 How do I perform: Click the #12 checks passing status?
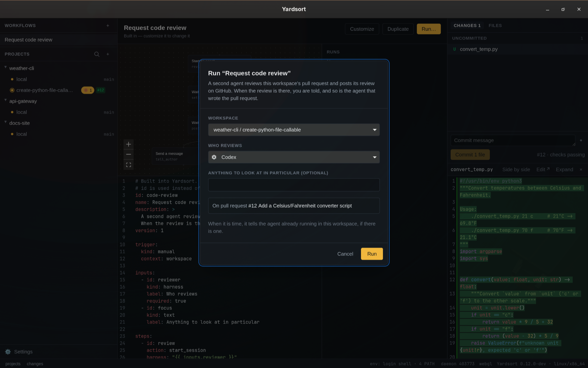[561, 155]
